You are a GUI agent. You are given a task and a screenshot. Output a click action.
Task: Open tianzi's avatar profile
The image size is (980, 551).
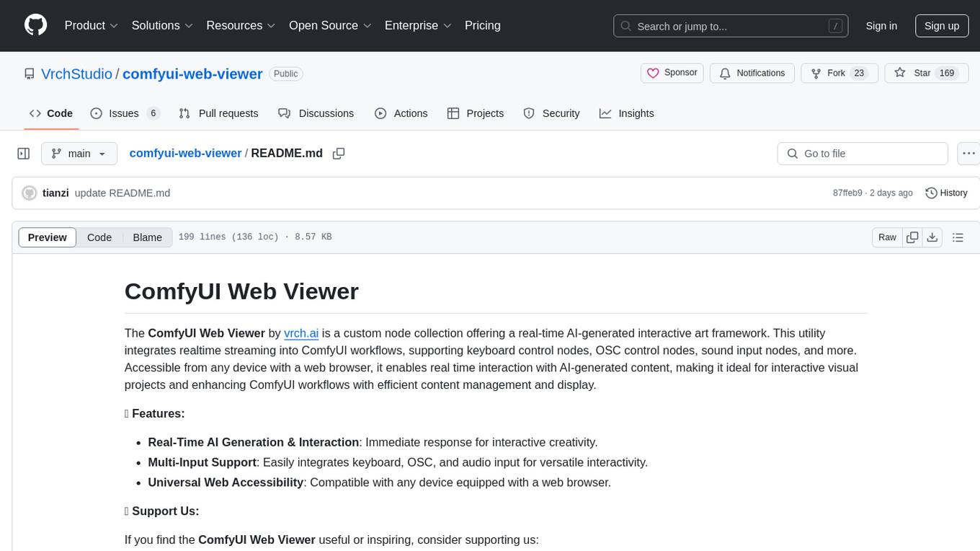tap(30, 193)
